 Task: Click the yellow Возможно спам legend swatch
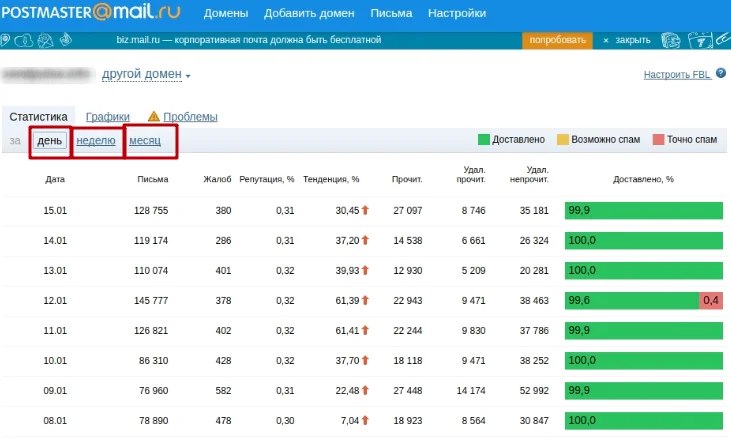click(563, 140)
